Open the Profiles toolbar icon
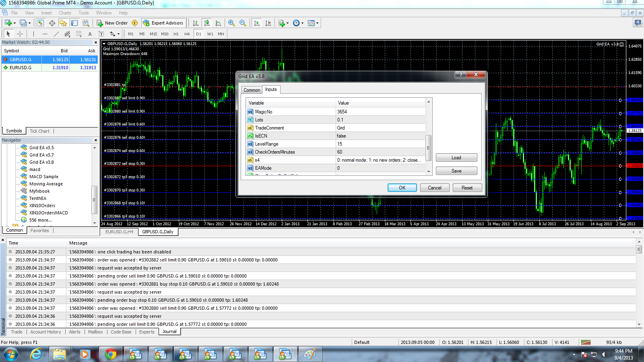Screen dimensions: 644x362 pyautogui.click(x=23, y=23)
